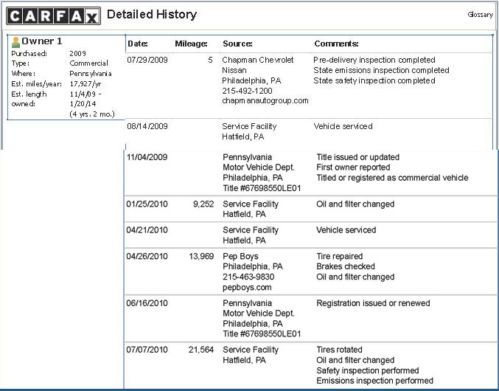The width and height of the screenshot is (499, 391).
Task: Select the Date column header
Action: [x=138, y=44]
